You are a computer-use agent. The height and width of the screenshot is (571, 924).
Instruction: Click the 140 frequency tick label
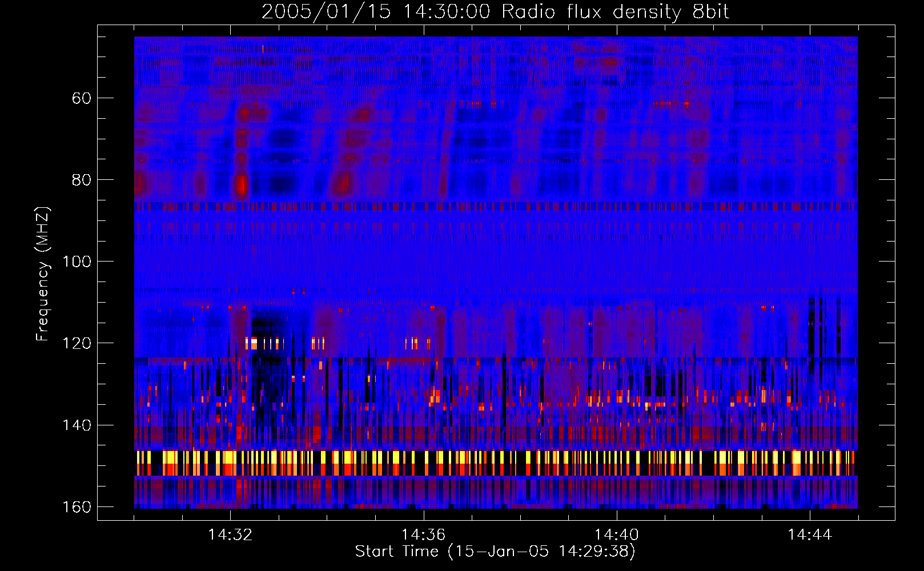point(77,425)
